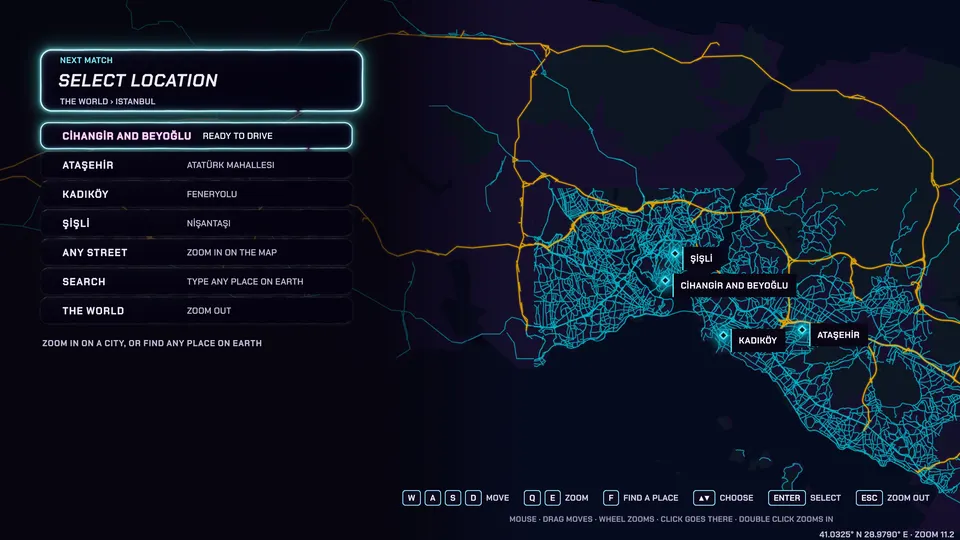Click the A move key icon
Screen dimensions: 960x540
point(432,498)
